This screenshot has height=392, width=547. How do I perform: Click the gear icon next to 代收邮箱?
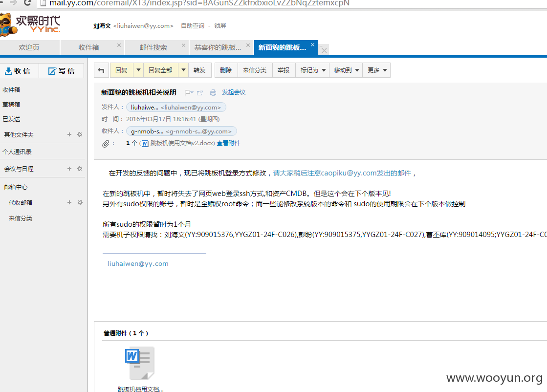point(80,202)
